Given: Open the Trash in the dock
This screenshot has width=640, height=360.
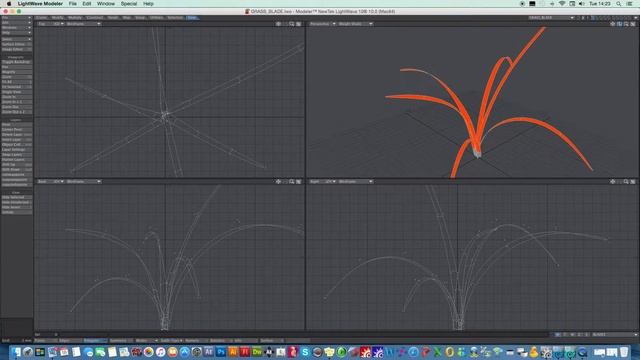Looking at the screenshot, I should coord(624,352).
